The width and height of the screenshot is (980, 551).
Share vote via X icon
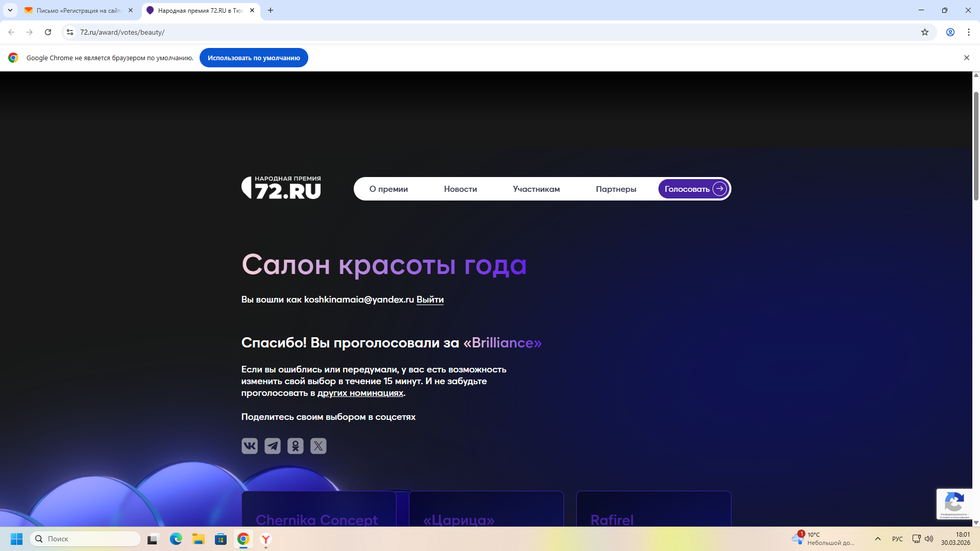pos(318,446)
